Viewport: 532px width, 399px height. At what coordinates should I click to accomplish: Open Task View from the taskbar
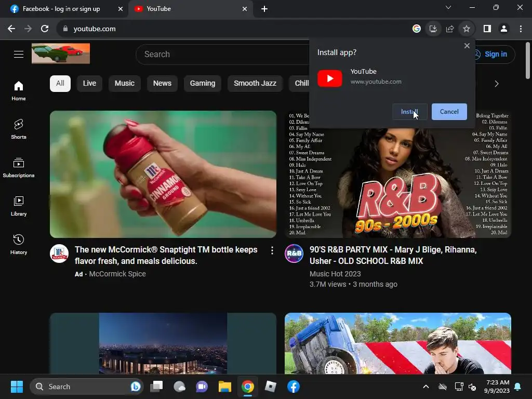click(x=157, y=387)
